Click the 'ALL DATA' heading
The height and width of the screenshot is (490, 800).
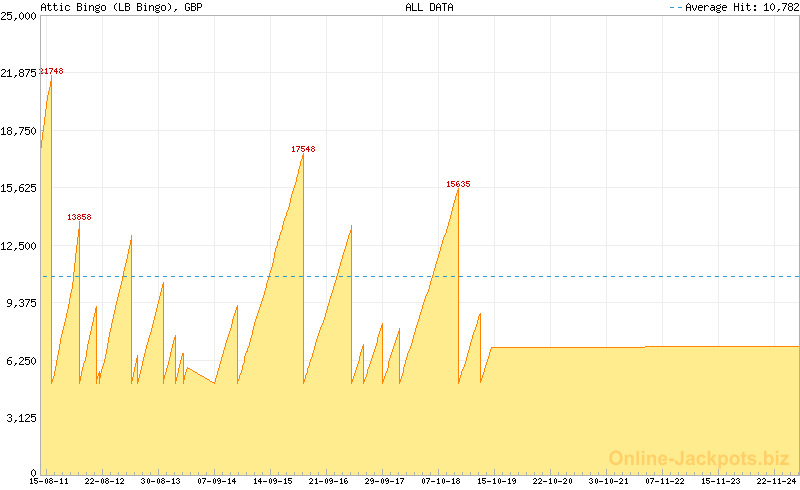(429, 7)
